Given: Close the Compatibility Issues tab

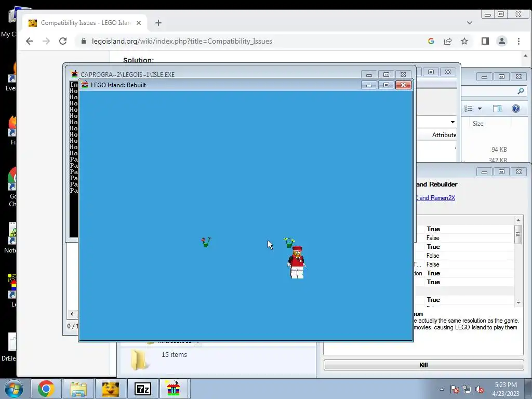Looking at the screenshot, I should [x=138, y=23].
